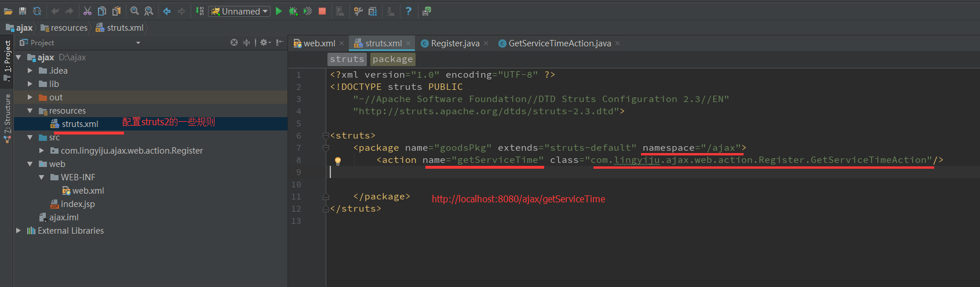Click the Synchronize toolbar icon
The width and height of the screenshot is (980, 287).
point(37,11)
